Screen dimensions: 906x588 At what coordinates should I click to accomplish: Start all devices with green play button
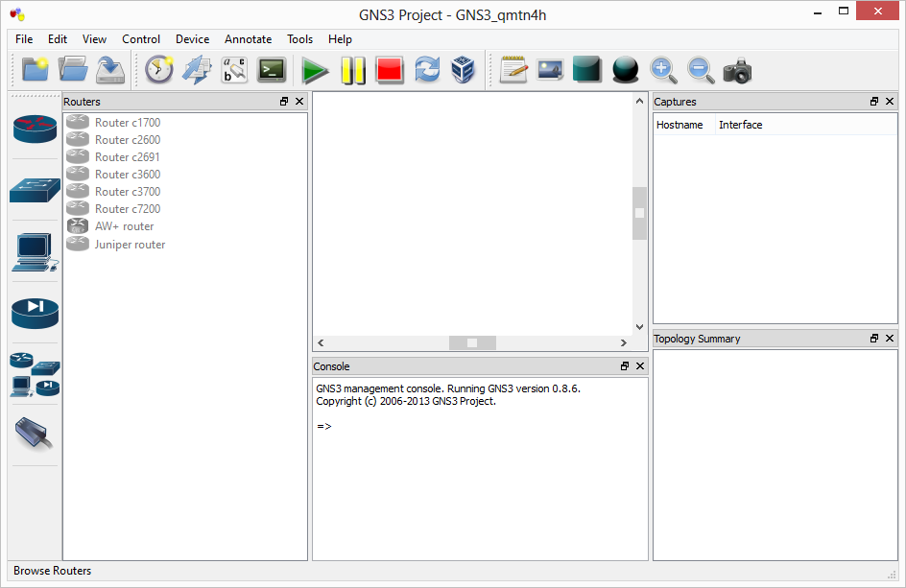315,70
